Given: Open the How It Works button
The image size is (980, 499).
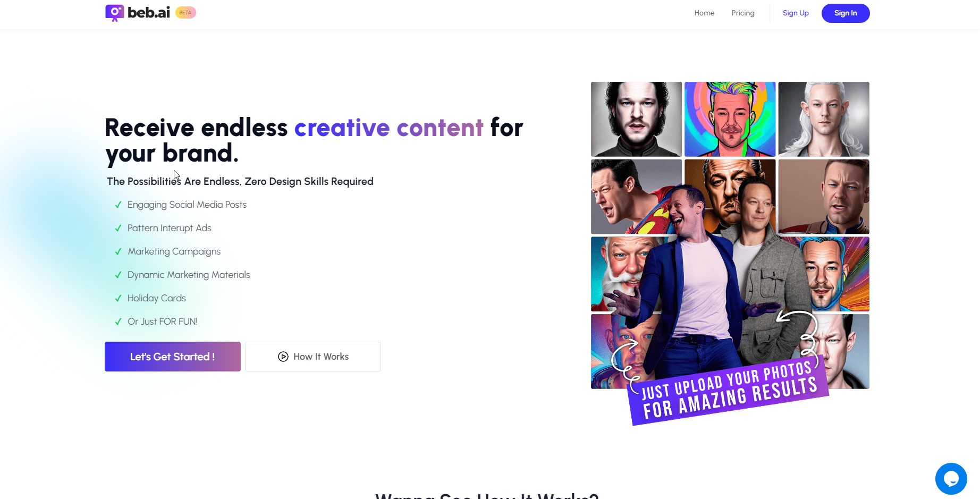Looking at the screenshot, I should (x=313, y=357).
